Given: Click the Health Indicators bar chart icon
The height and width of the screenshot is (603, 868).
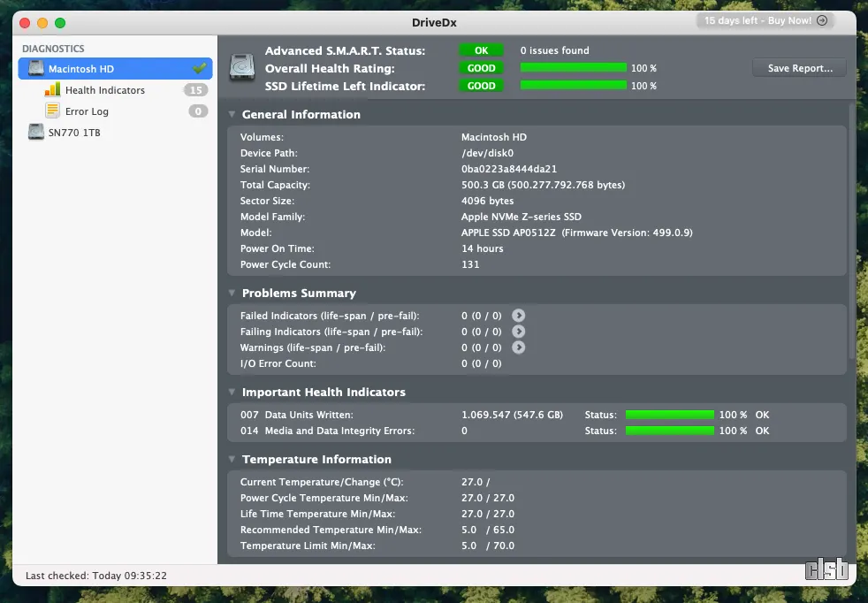Looking at the screenshot, I should point(53,90).
